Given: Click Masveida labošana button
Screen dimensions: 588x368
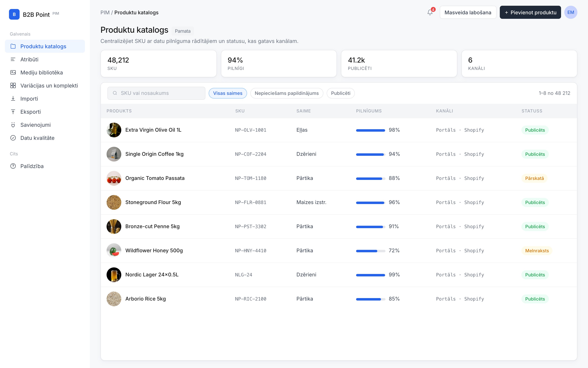Looking at the screenshot, I should [468, 12].
